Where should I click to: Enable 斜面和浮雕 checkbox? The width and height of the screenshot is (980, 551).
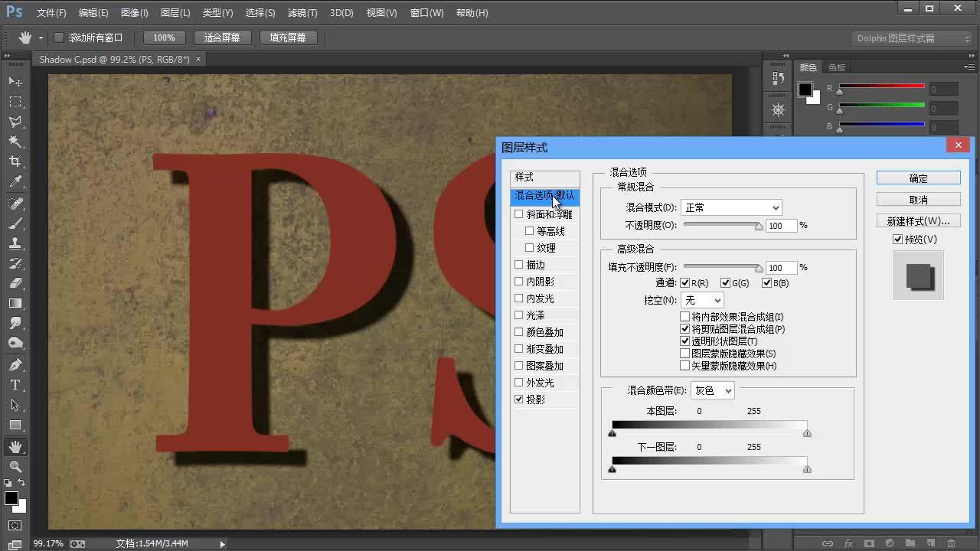pyautogui.click(x=519, y=214)
